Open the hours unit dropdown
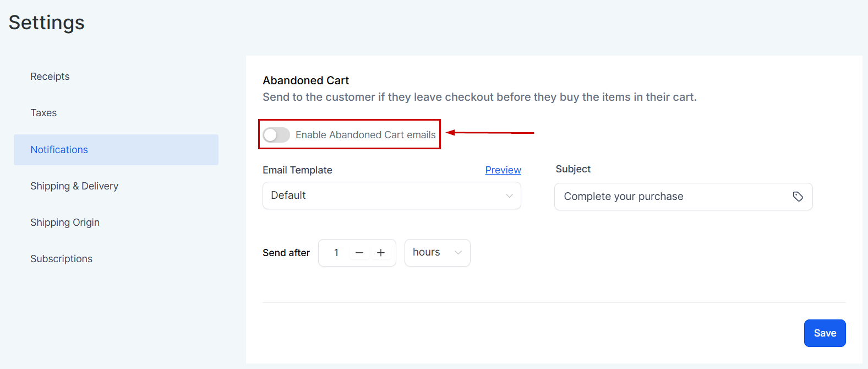Viewport: 868px width, 369px height. pyautogui.click(x=437, y=253)
